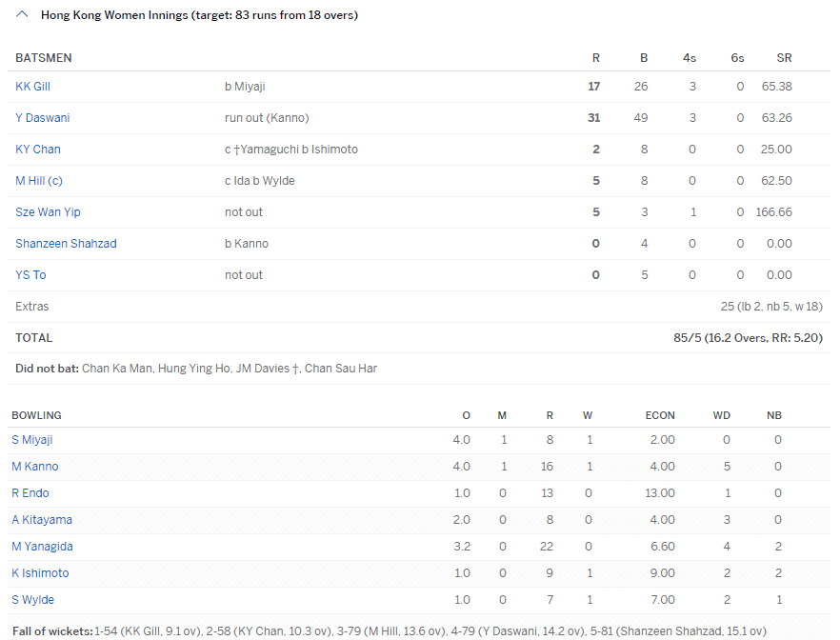Screen dimensions: 840x640
Task: Click the BATSMEN column header
Action: pos(44,58)
